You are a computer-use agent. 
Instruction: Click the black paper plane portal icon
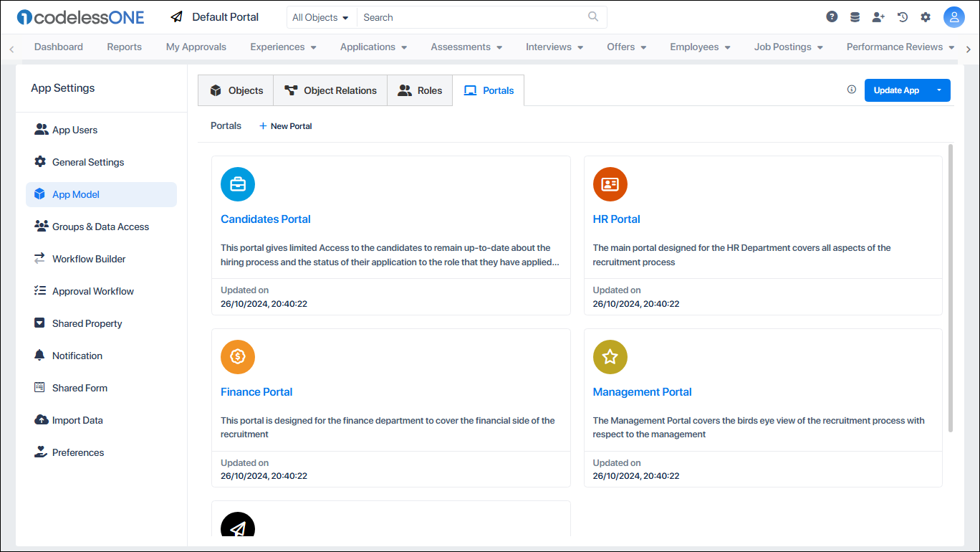(238, 525)
